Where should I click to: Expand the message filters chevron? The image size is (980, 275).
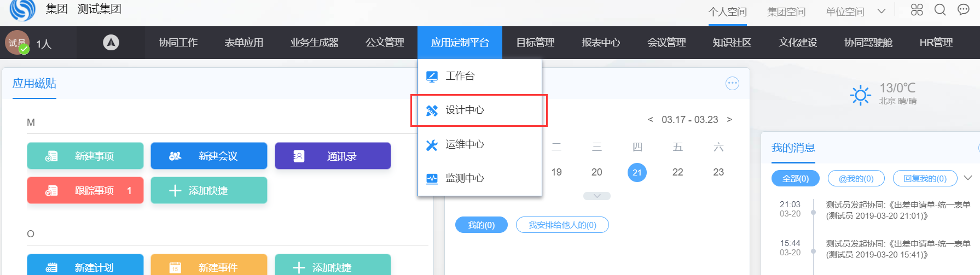pyautogui.click(x=968, y=178)
